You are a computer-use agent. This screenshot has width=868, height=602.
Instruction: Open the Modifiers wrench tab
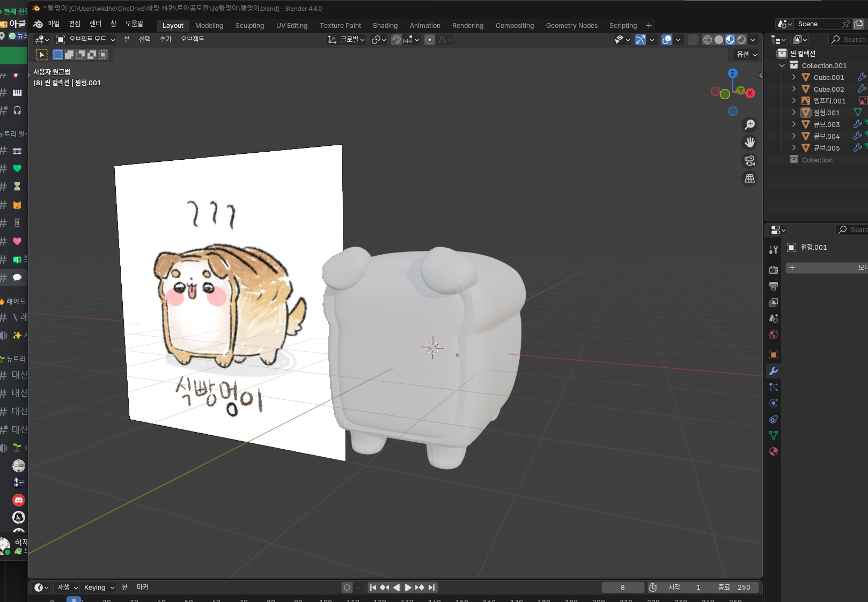pyautogui.click(x=774, y=371)
